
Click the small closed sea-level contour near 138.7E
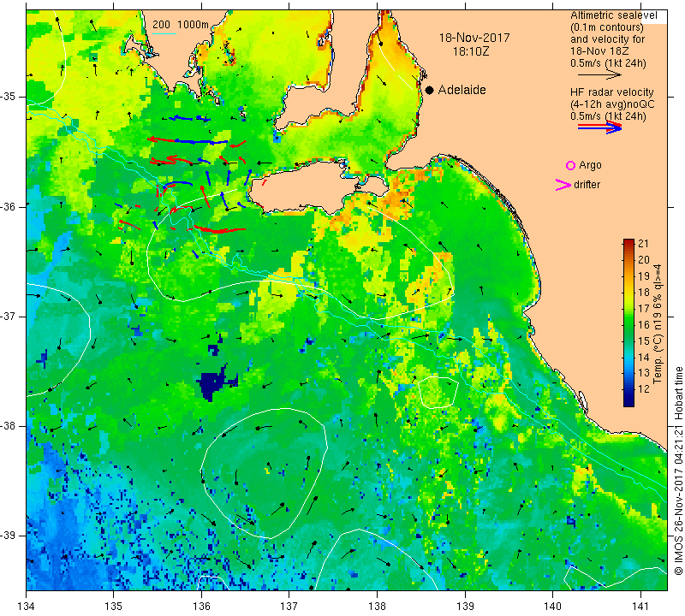pos(438,393)
